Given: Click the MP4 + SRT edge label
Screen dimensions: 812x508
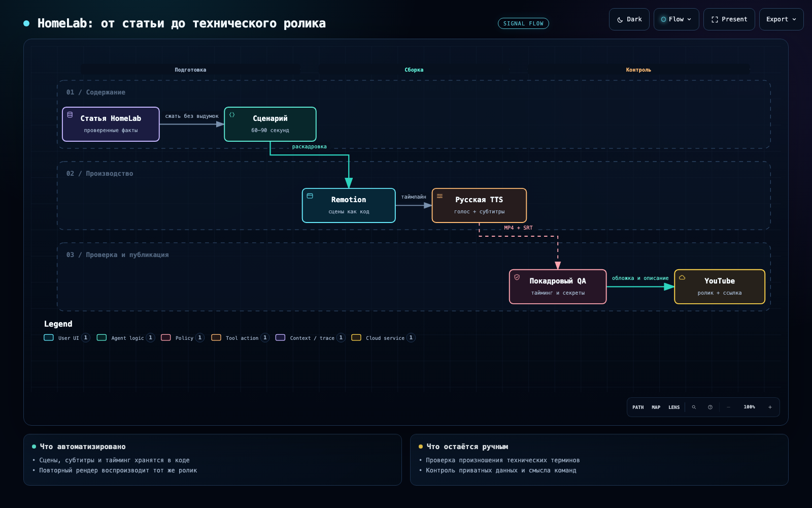Looking at the screenshot, I should (x=518, y=228).
